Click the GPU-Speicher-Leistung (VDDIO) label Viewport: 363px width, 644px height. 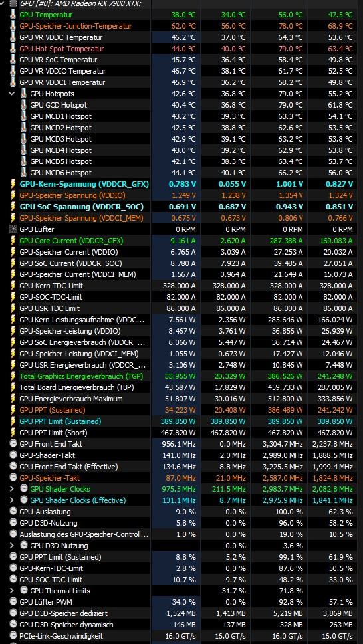(70, 330)
